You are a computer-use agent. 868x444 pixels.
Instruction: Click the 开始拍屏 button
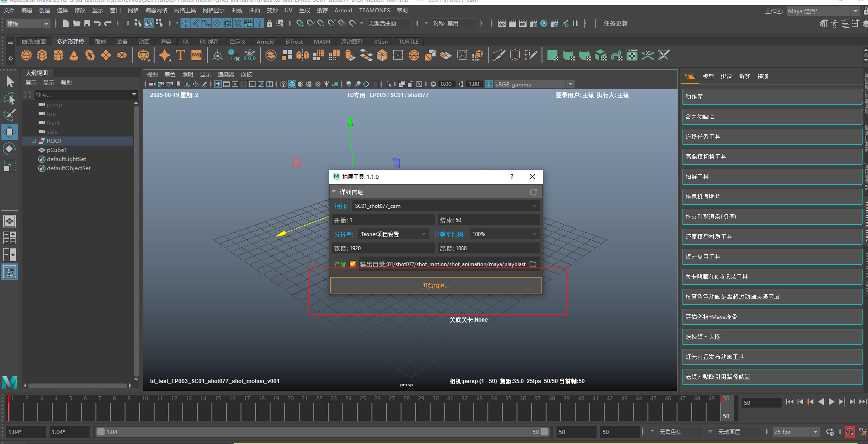(436, 286)
